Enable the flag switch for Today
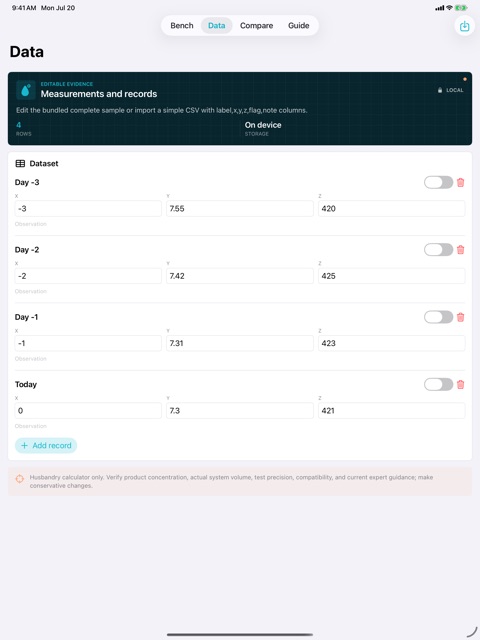The height and width of the screenshot is (640, 480). 438,384
